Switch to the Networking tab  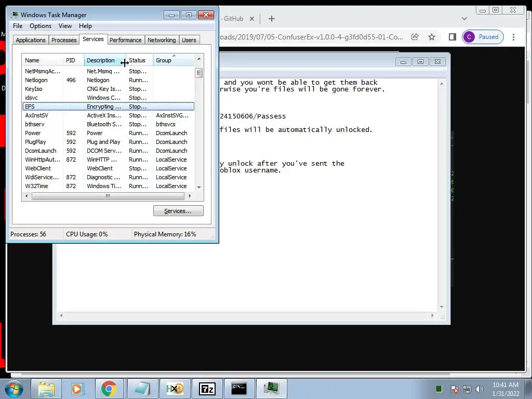coord(162,40)
